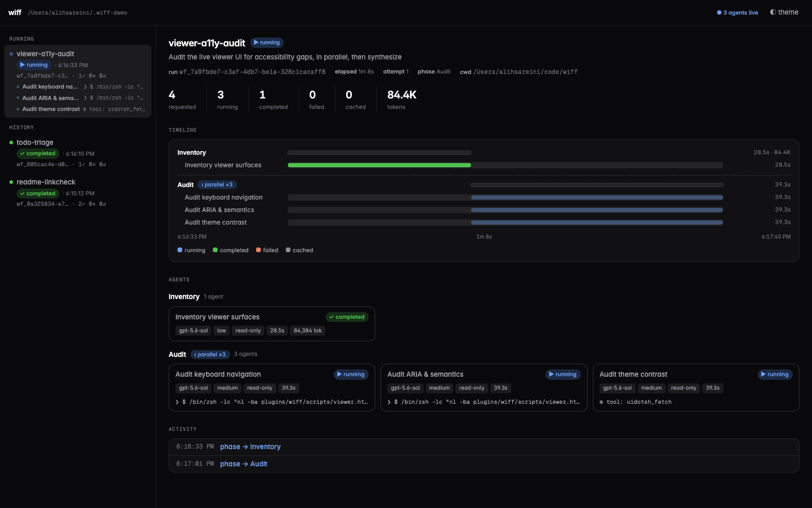Click the running legend blue dot

pyautogui.click(x=180, y=250)
